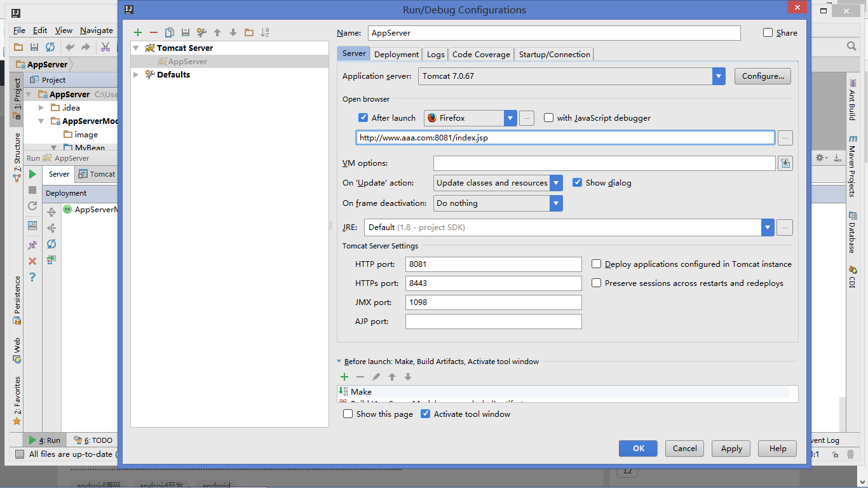Open Run panel help with the question mark

point(32,277)
